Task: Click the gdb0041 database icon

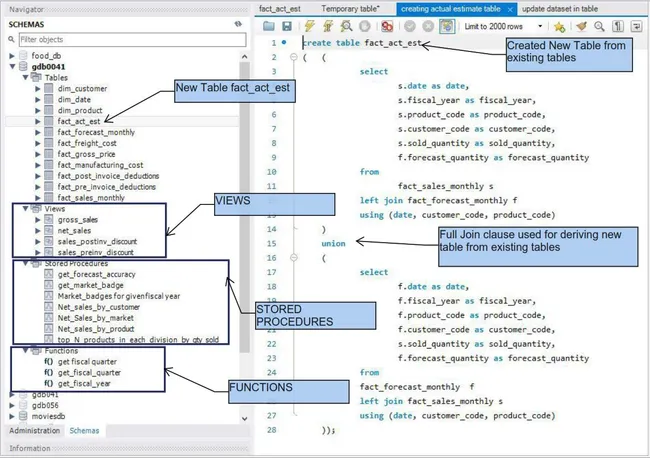Action: pos(23,66)
